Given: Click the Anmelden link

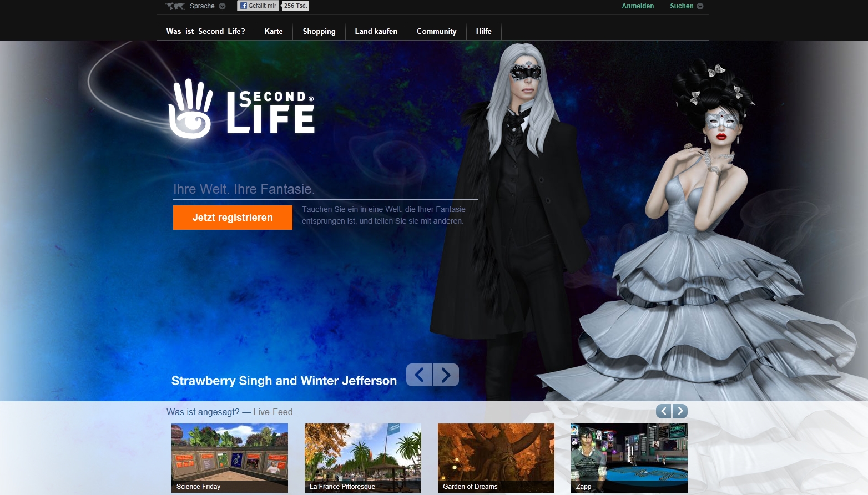Looking at the screenshot, I should (x=637, y=6).
